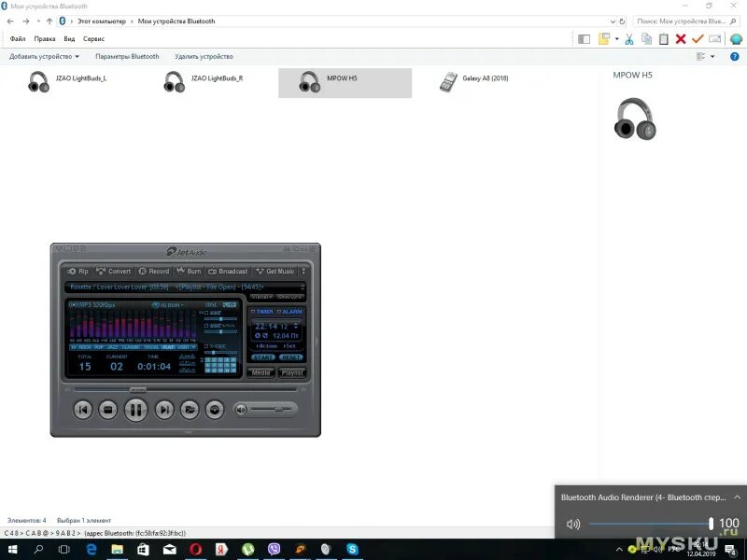Open Opera from the taskbar

(x=196, y=550)
